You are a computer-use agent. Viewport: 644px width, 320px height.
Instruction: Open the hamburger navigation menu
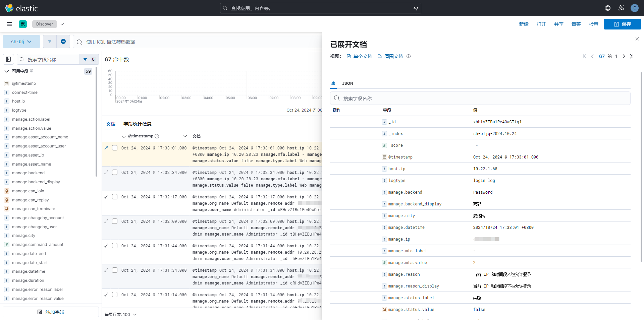(x=9, y=24)
